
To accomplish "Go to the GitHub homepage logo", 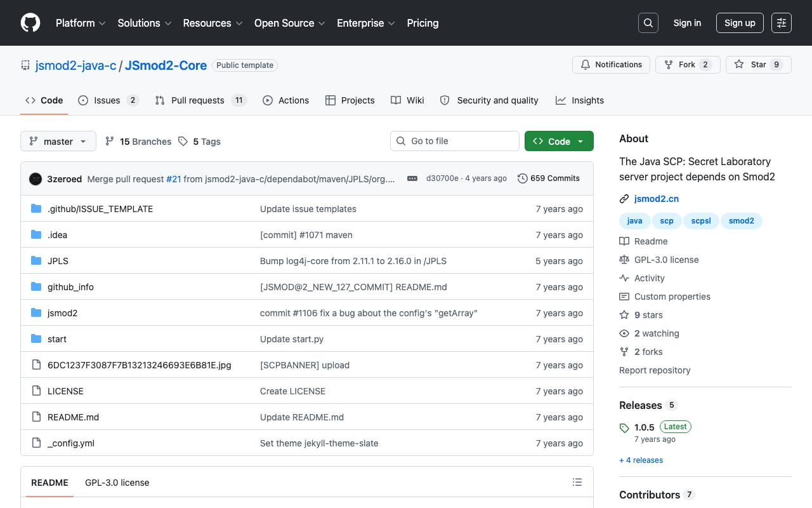I will pos(30,23).
